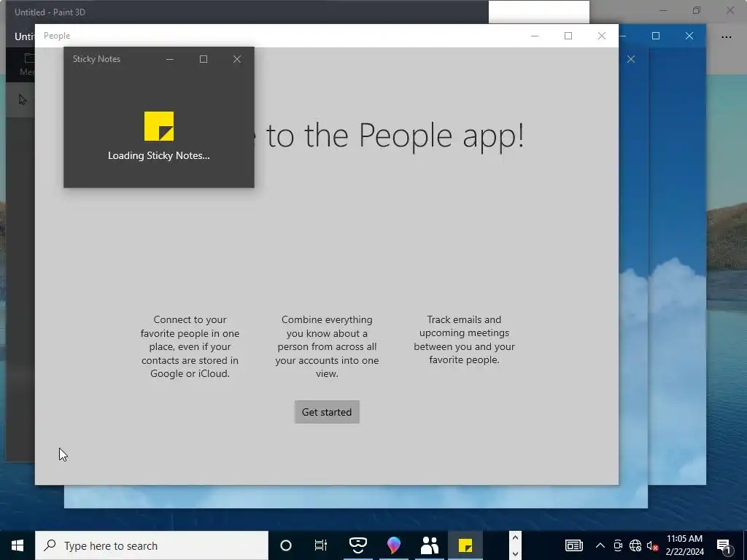Minimize the People window
The height and width of the screenshot is (560, 747).
pos(535,36)
